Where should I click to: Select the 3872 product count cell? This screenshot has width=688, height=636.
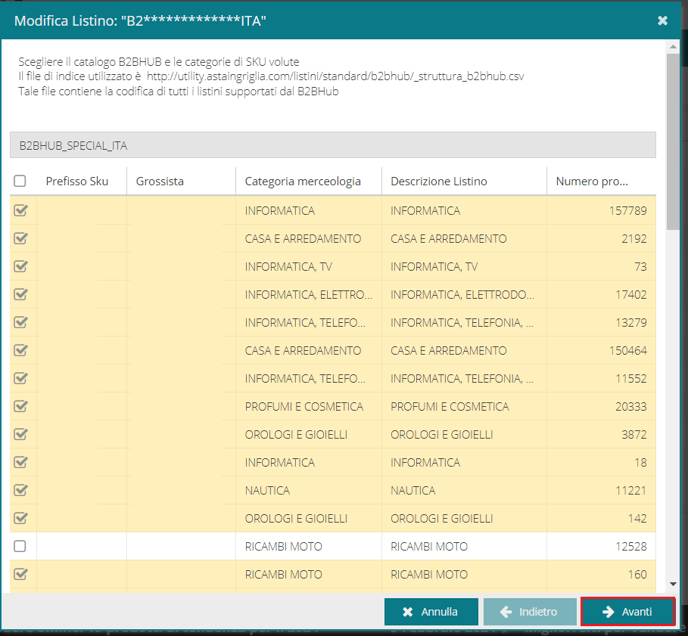point(601,435)
